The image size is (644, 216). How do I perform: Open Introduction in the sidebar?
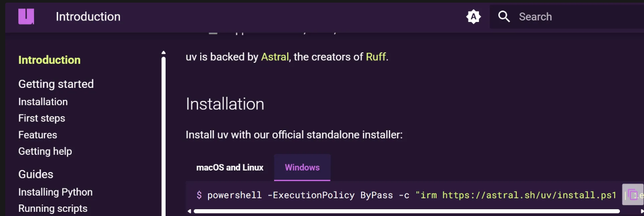[x=49, y=60]
